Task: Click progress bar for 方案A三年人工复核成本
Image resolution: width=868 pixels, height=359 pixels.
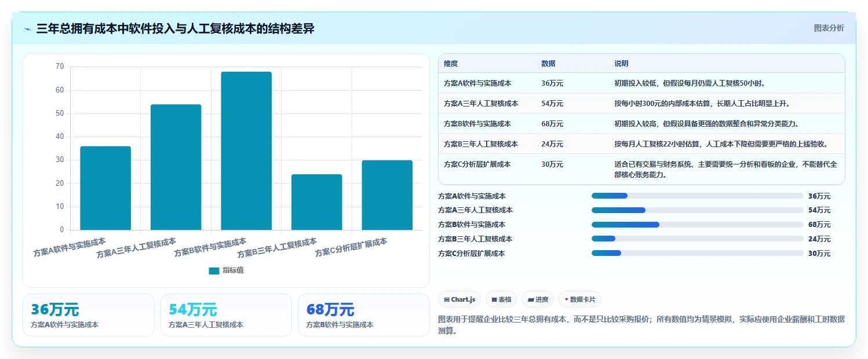Action: 698,210
